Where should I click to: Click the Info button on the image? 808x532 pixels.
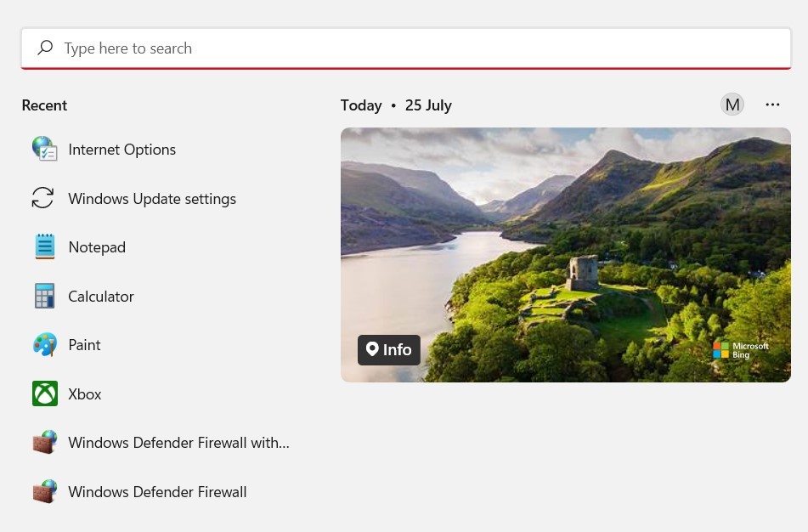[x=389, y=349]
